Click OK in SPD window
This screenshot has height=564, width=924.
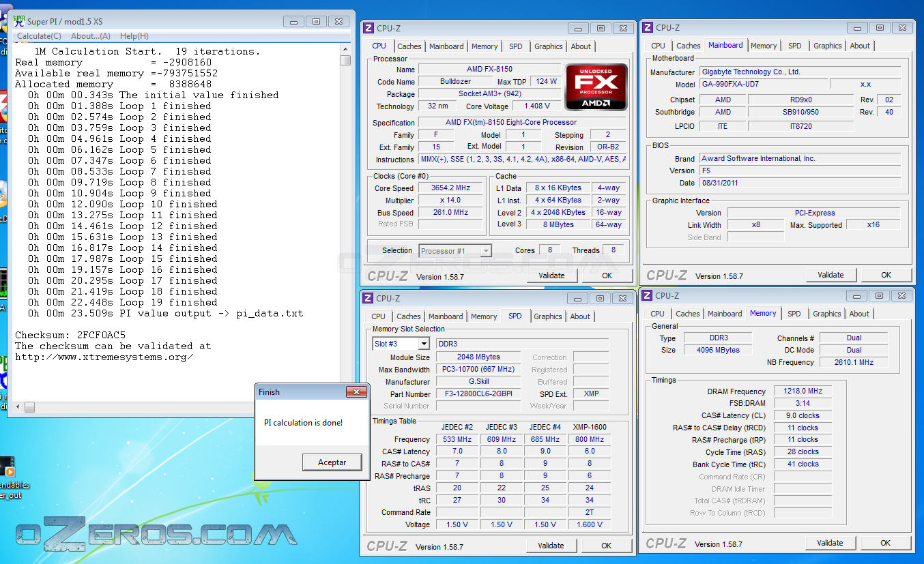[x=606, y=546]
